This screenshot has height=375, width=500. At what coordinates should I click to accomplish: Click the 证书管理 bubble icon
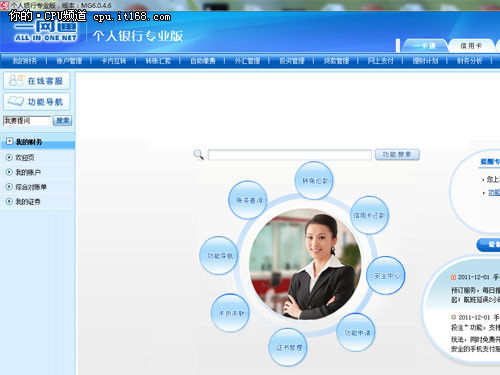pyautogui.click(x=288, y=347)
